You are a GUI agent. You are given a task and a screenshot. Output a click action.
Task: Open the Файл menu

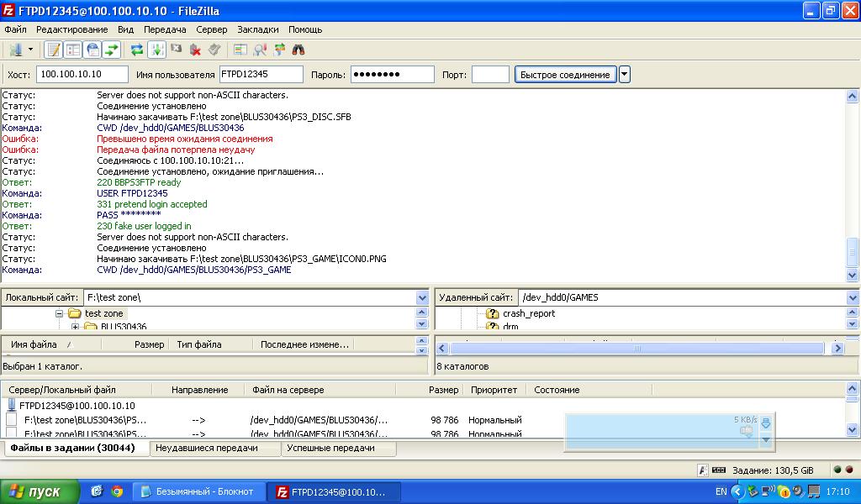tap(15, 29)
